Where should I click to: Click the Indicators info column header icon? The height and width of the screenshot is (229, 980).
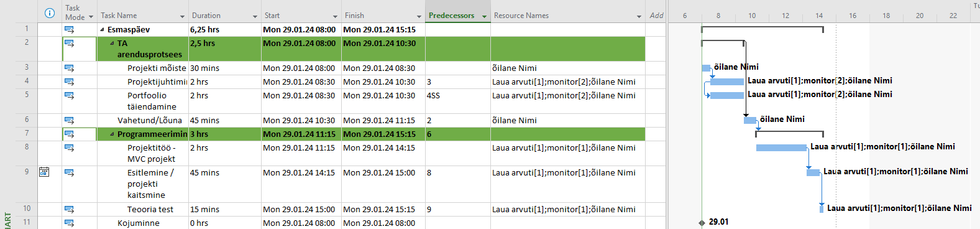50,13
